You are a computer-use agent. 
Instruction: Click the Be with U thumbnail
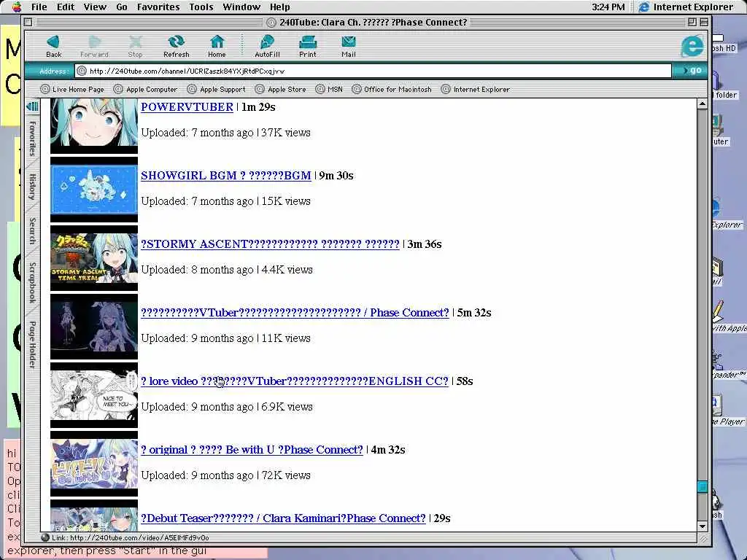[x=94, y=464]
